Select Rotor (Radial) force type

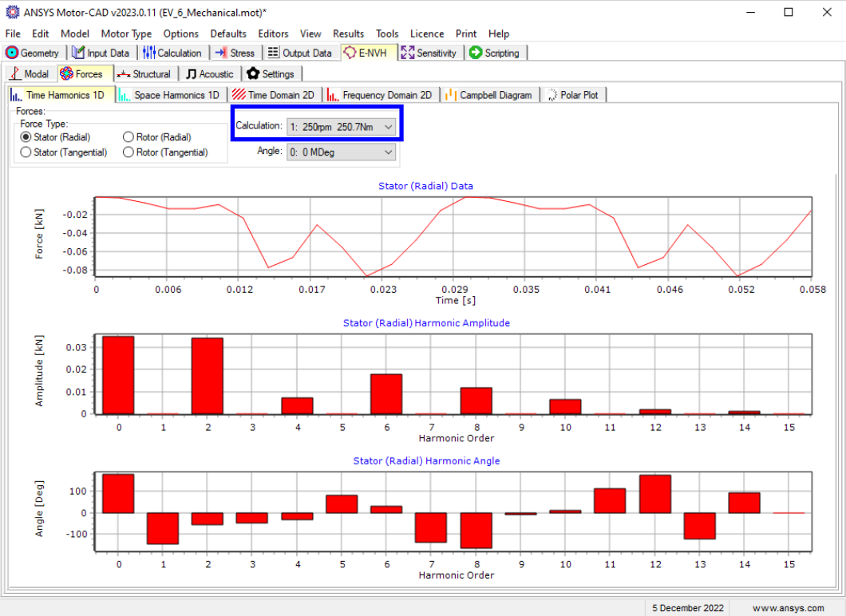pyautogui.click(x=157, y=137)
